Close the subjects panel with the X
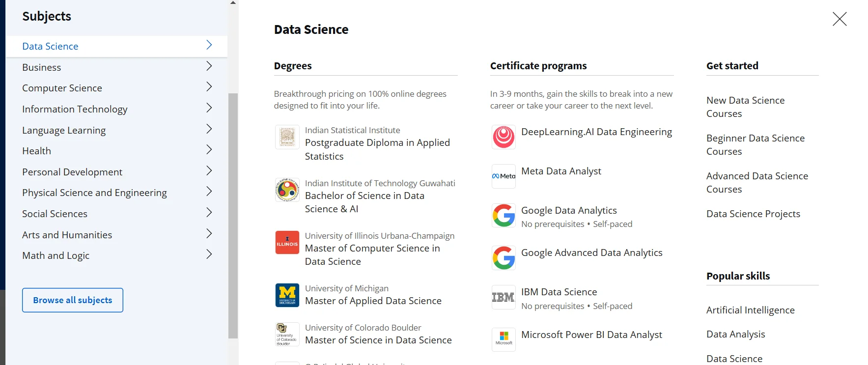Screen dimensions: 868x365 (x=840, y=19)
